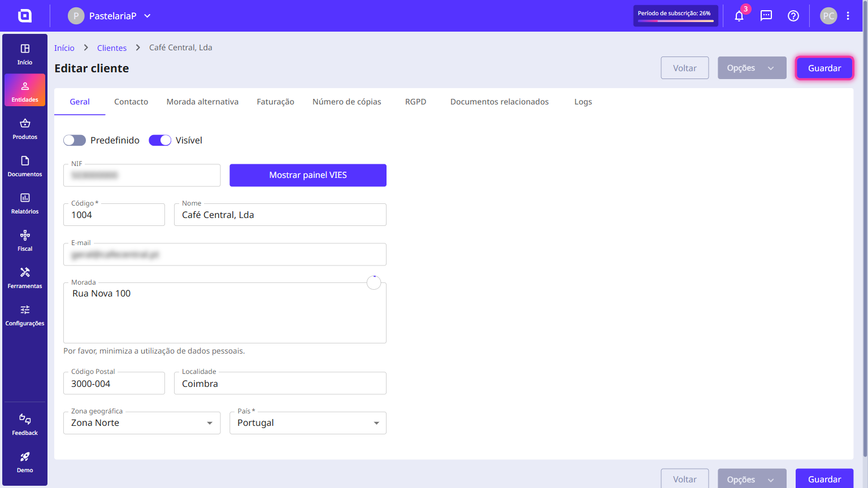Open the Entidades sidebar section
Image resolution: width=868 pixels, height=488 pixels.
25,90
